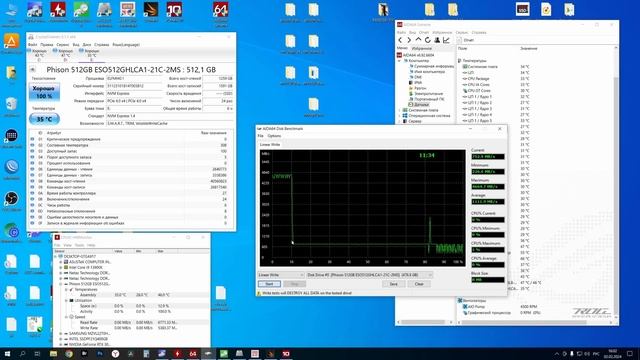Expand Системная плата node in AIDA64 tree
The image size is (640, 360).
[x=399, y=110]
